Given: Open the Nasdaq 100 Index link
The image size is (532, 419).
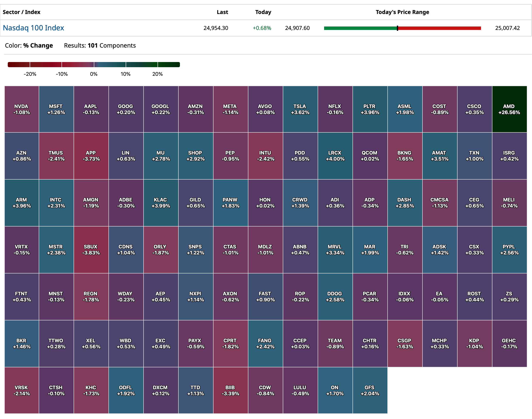Looking at the screenshot, I should [x=33, y=28].
